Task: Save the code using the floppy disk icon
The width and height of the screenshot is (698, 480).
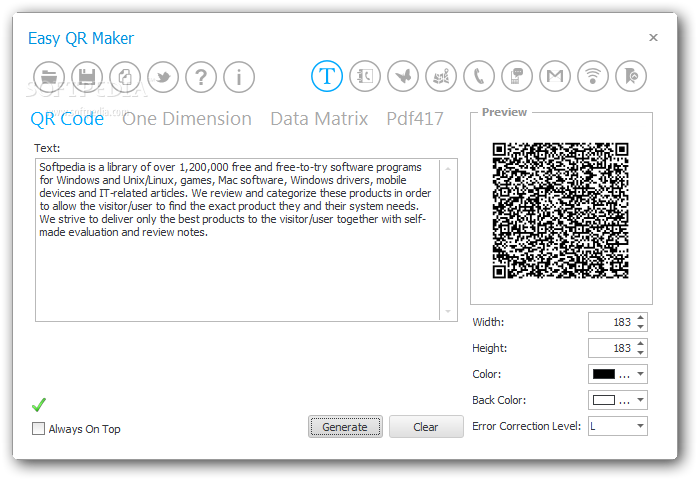Action: click(x=87, y=77)
